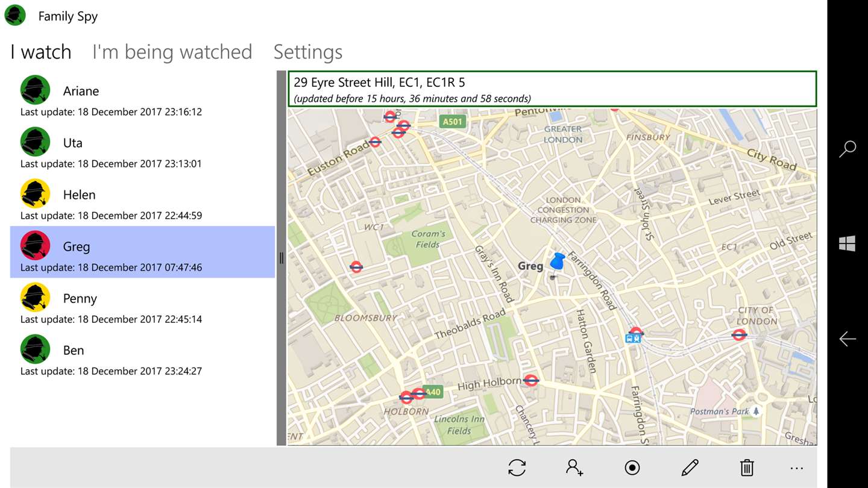868x488 pixels.
Task: Click the Record target circle button
Action: pyautogui.click(x=632, y=468)
